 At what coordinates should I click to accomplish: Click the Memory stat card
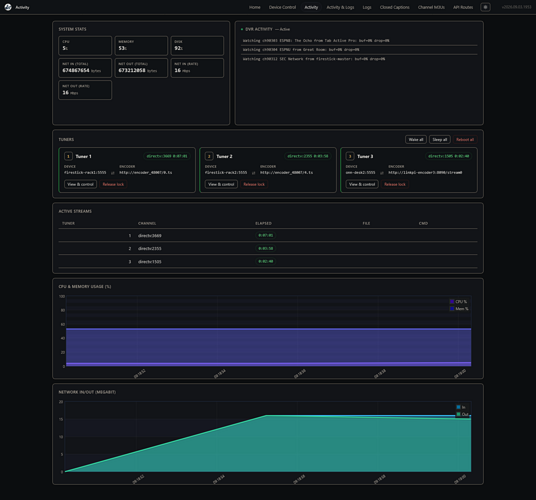click(x=141, y=46)
